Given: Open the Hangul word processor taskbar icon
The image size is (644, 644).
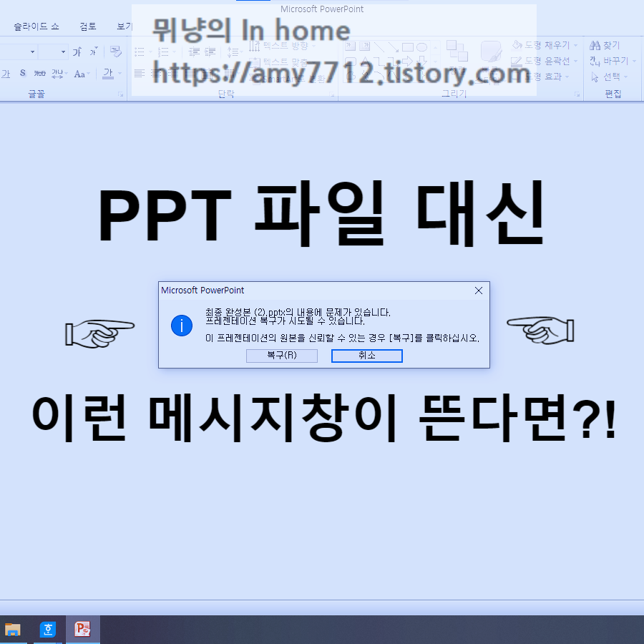Looking at the screenshot, I should [x=48, y=629].
